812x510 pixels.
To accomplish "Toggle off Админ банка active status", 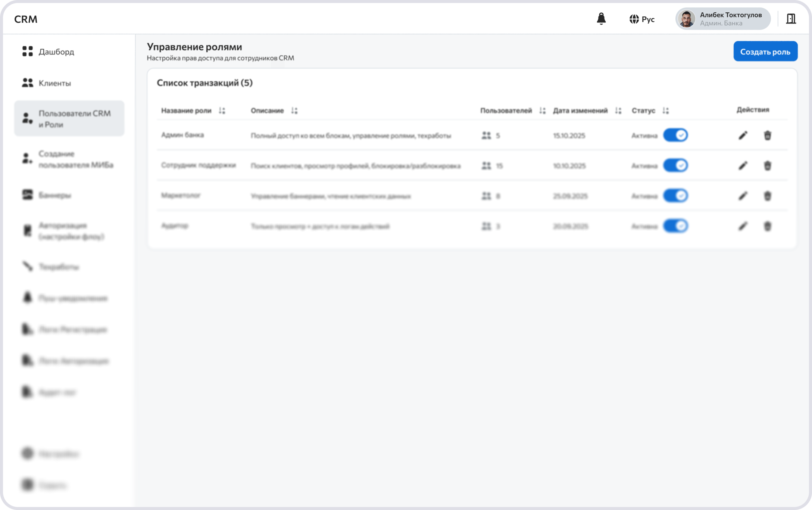I will click(675, 135).
